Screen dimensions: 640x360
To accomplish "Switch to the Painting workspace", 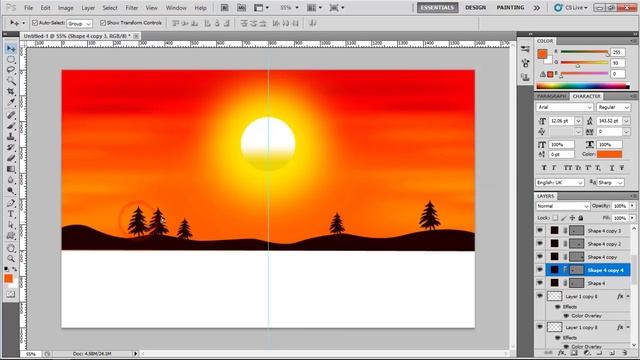I will (510, 8).
